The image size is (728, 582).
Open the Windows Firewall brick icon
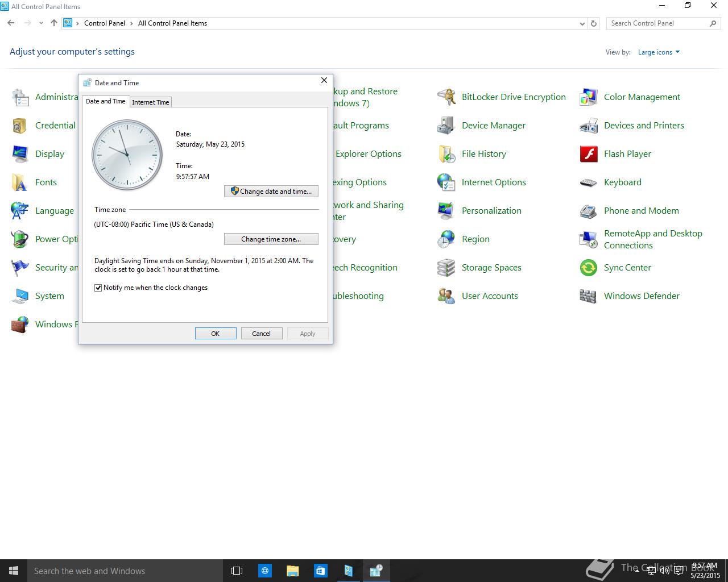(20, 325)
